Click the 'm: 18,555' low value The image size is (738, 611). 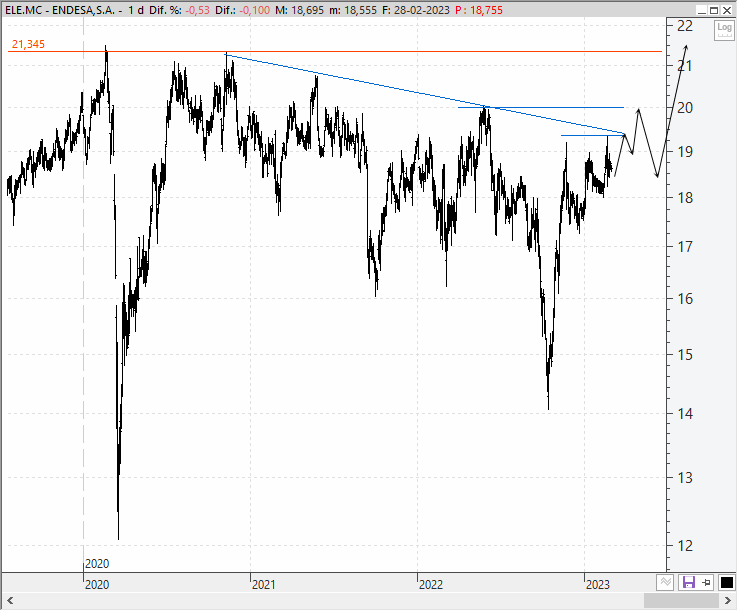click(x=353, y=10)
